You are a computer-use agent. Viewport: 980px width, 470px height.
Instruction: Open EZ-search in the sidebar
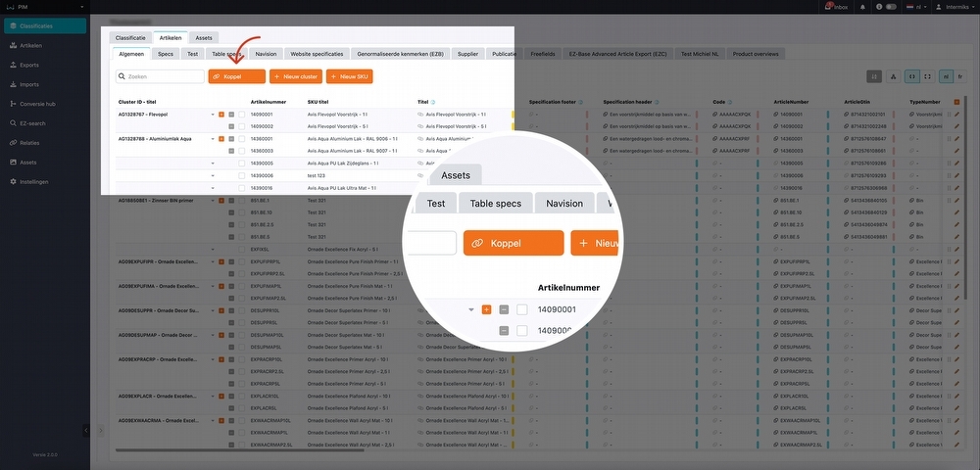(x=32, y=122)
